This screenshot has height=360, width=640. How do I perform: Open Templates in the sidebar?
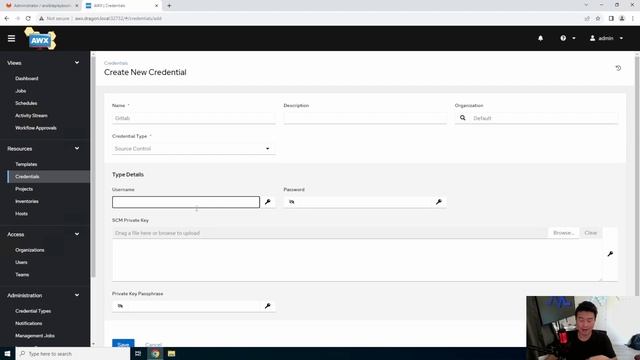pyautogui.click(x=26, y=164)
